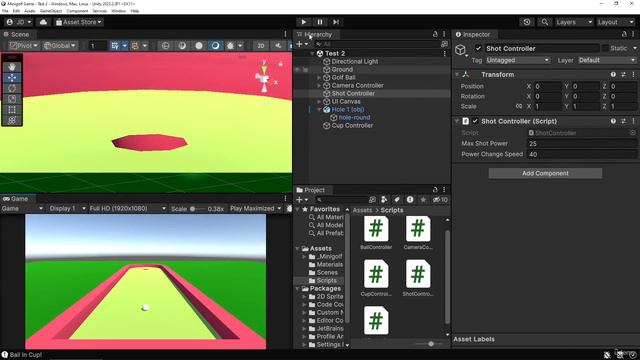Image resolution: width=640 pixels, height=360 pixels.
Task: Open the Full HD resolution dropdown
Action: (127, 209)
